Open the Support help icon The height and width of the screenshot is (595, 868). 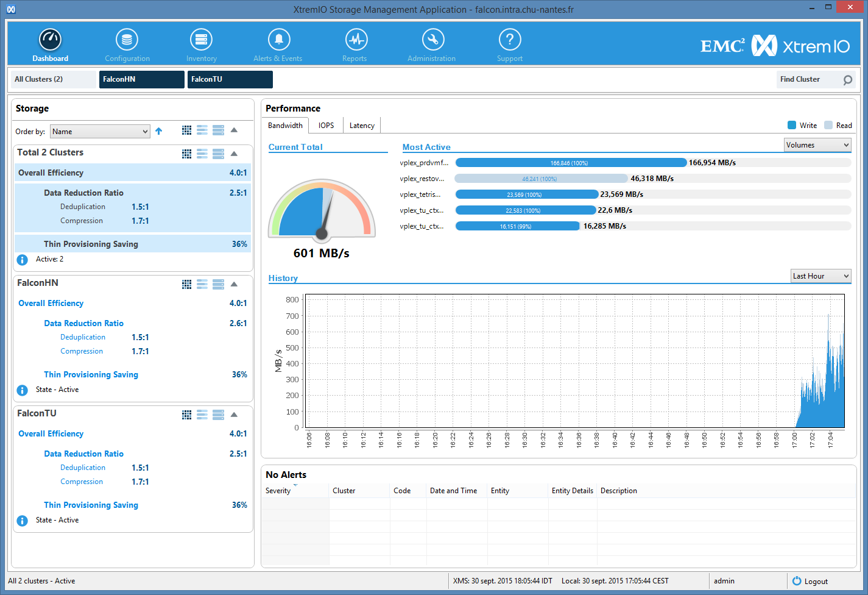click(x=509, y=40)
